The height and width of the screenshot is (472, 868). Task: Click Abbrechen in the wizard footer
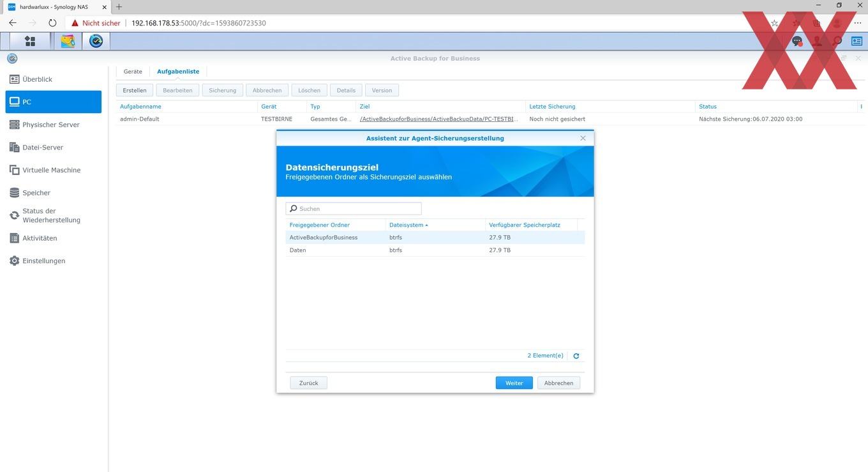point(558,383)
